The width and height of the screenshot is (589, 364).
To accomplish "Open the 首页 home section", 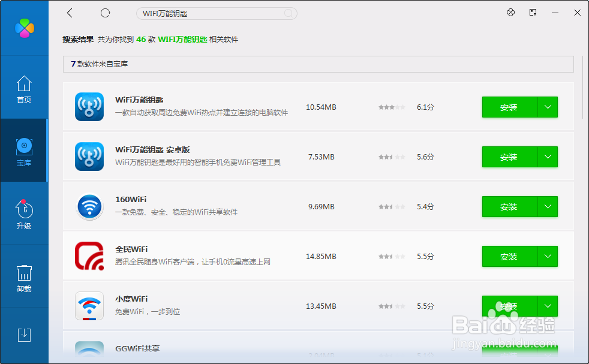I will [x=24, y=89].
